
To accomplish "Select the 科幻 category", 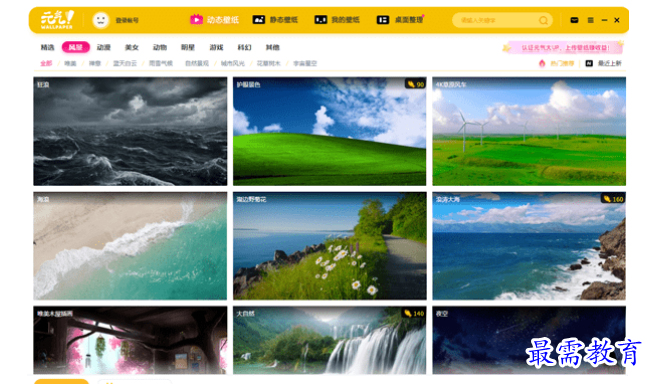I will tap(244, 47).
